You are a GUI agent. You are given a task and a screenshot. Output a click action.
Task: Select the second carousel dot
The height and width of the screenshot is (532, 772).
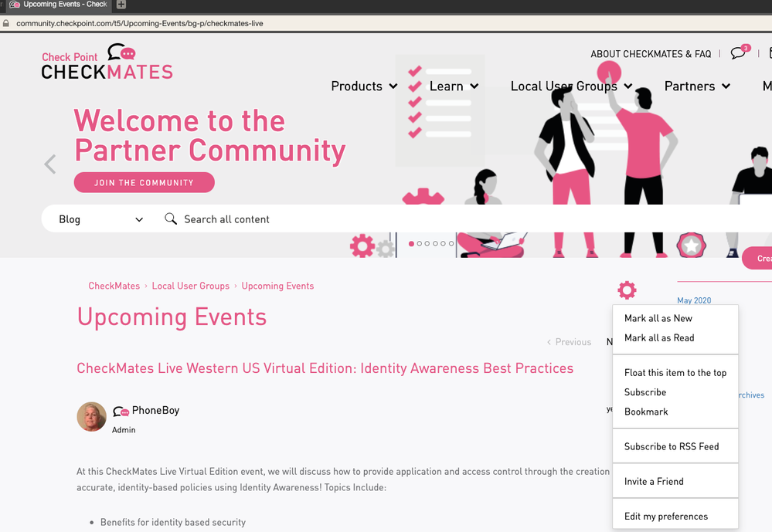pyautogui.click(x=420, y=243)
